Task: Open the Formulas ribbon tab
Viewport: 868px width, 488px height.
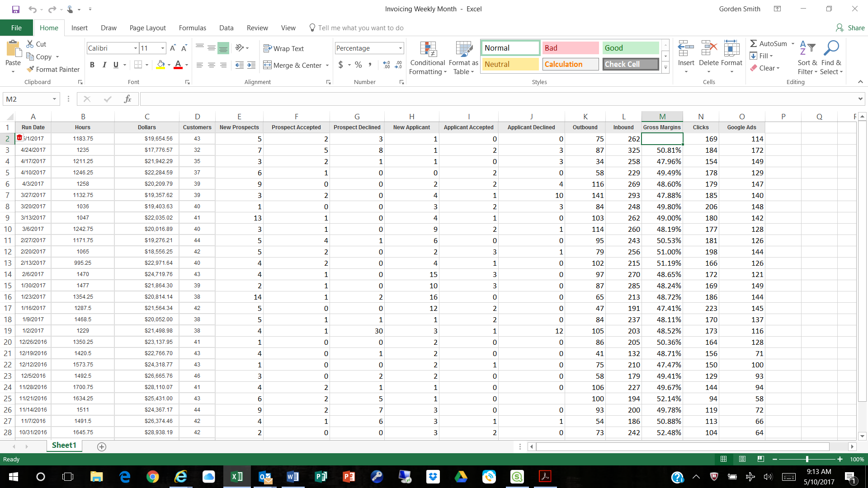Action: tap(192, 28)
